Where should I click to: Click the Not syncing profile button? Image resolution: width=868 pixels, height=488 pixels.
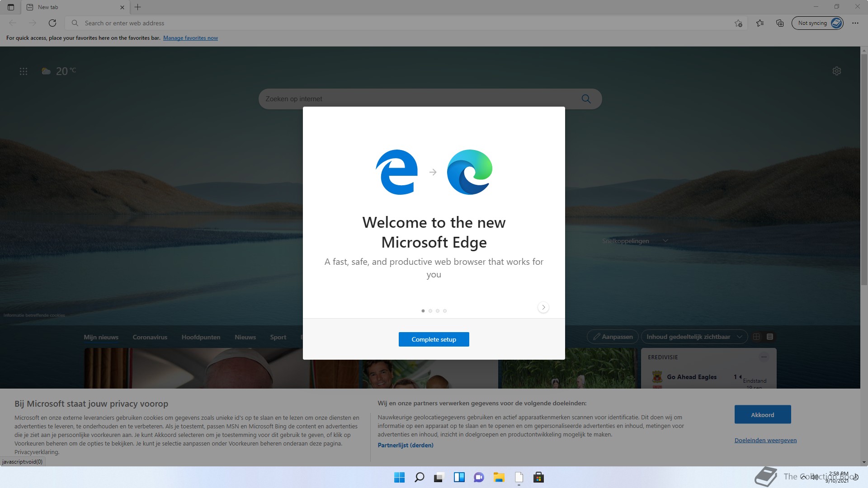point(818,23)
